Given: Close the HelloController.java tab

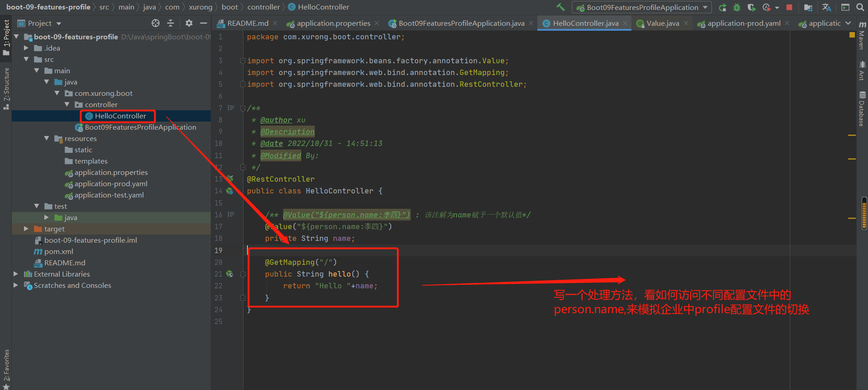Looking at the screenshot, I should 625,23.
